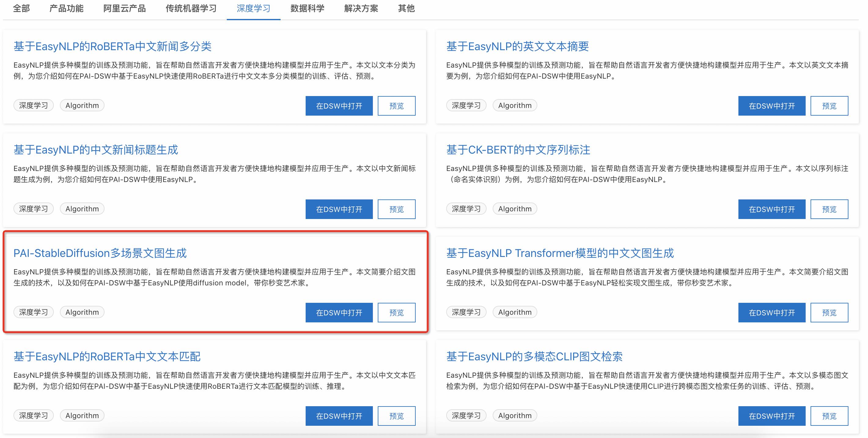Open title 基于EasyNLP的多模态CLIP图文检索
Screen dimensions: 868x438
(x=535, y=356)
